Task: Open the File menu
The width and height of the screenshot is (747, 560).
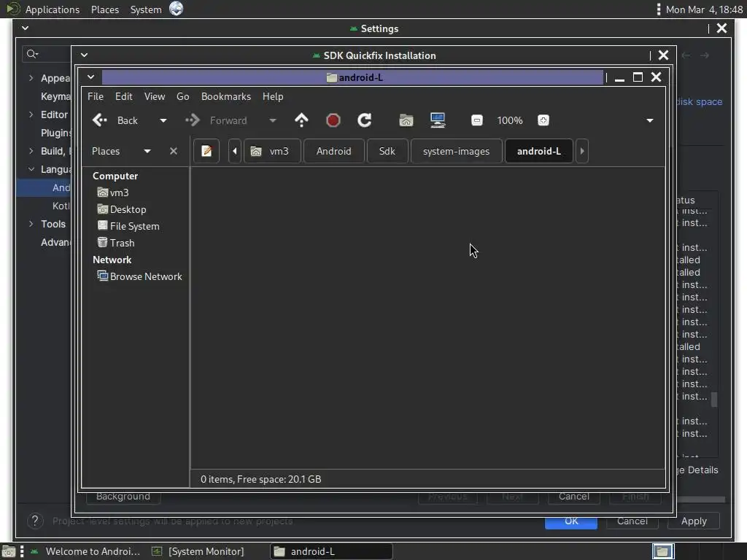Action: tap(96, 96)
